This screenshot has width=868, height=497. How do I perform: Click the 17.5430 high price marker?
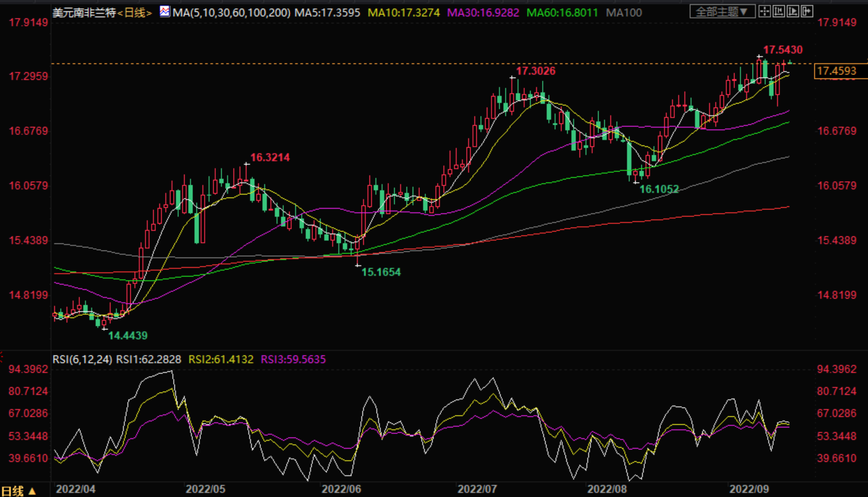pos(783,50)
